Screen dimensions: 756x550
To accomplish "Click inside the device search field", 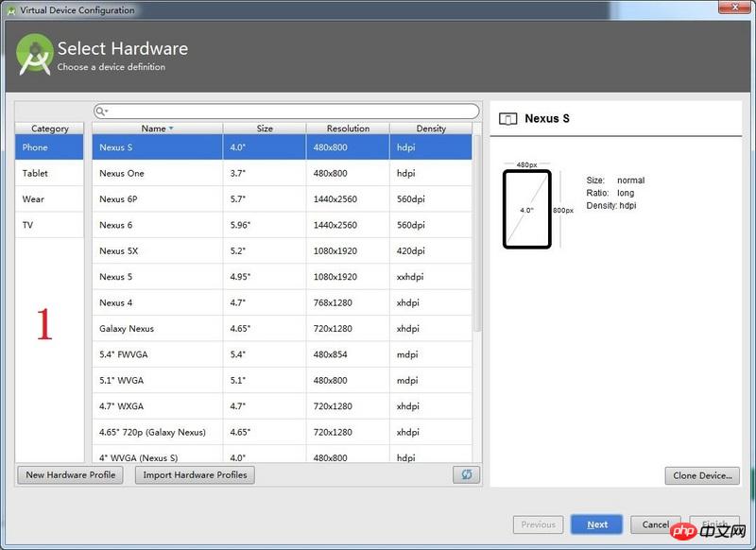I will tap(287, 112).
